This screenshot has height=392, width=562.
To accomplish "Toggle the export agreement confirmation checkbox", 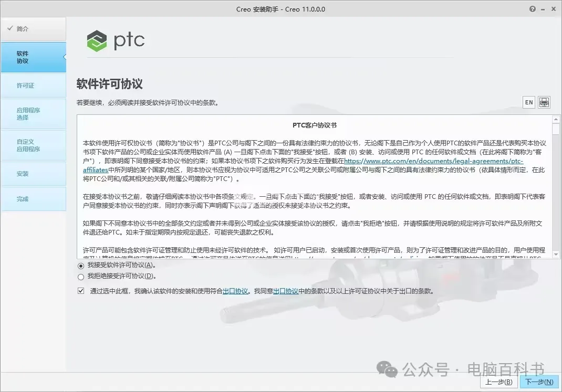I will (81, 291).
